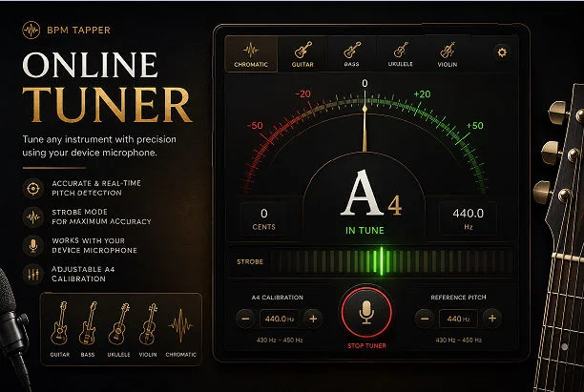The width and height of the screenshot is (584, 392).
Task: Click the A4 CALIBRATION label
Action: tap(278, 298)
